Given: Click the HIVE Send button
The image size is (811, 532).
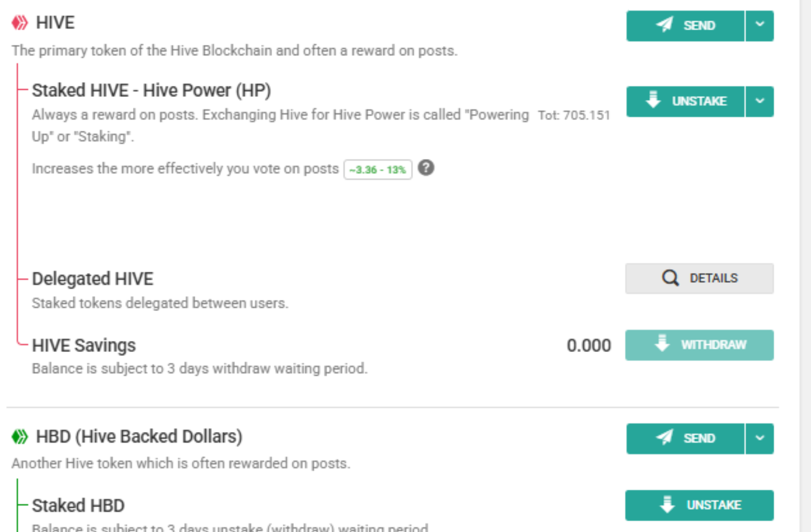Looking at the screenshot, I should 685,25.
